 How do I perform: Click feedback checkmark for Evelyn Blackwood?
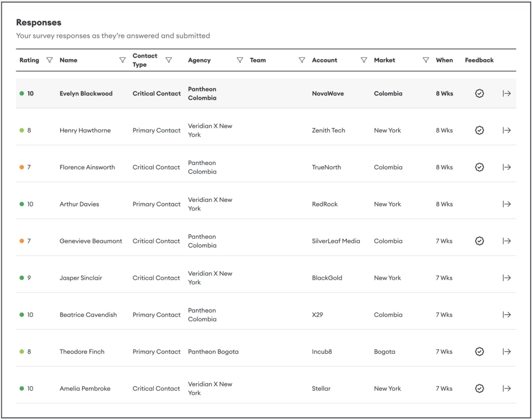[479, 93]
